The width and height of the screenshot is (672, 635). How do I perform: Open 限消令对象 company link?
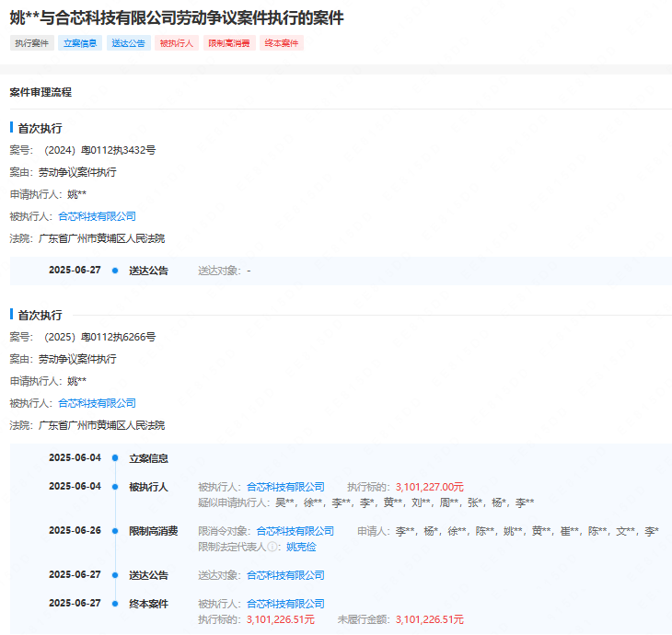click(x=295, y=531)
